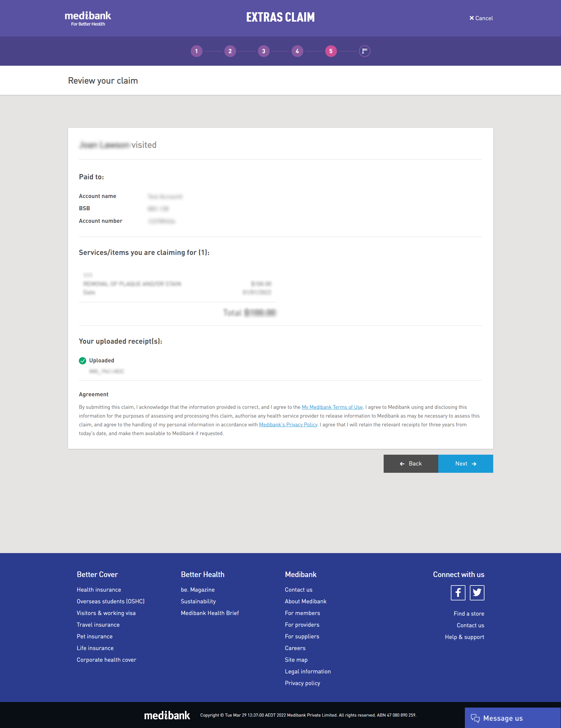This screenshot has height=728, width=561.
Task: Click the green uploaded receipt checkmark icon
Action: [83, 360]
